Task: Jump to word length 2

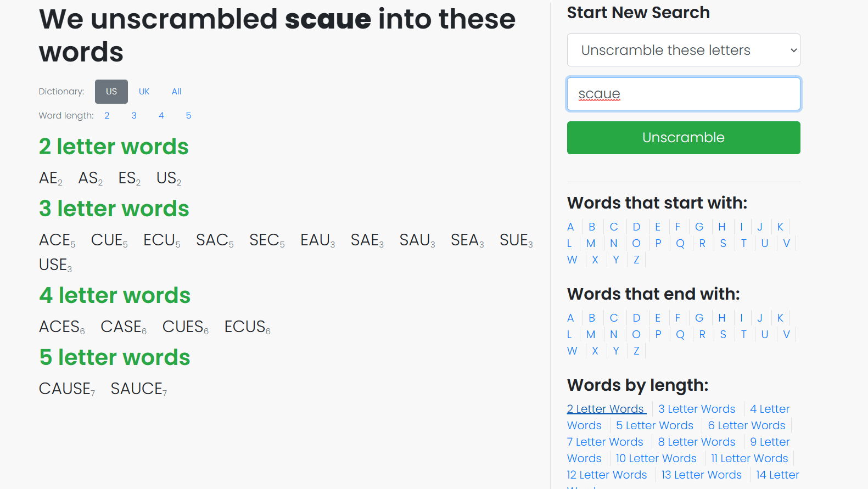Action: [107, 115]
